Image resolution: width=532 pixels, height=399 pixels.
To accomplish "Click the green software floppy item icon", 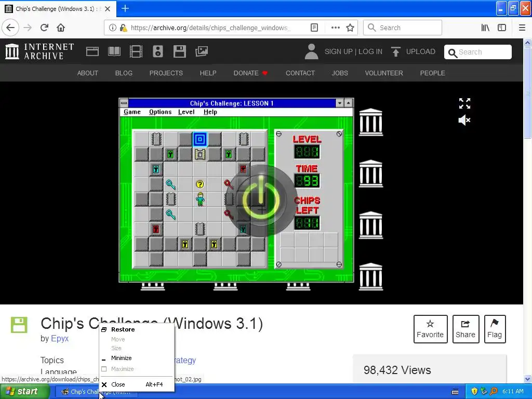I will 19,325.
